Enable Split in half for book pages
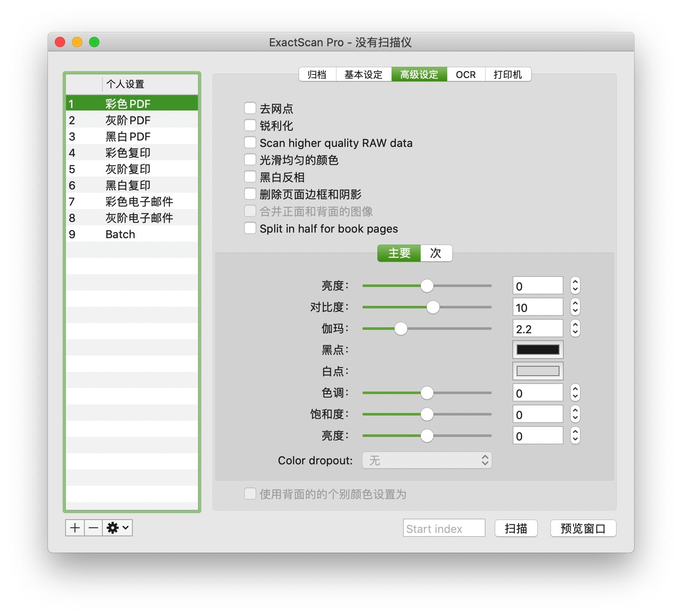Image resolution: width=682 pixels, height=616 pixels. pyautogui.click(x=250, y=228)
